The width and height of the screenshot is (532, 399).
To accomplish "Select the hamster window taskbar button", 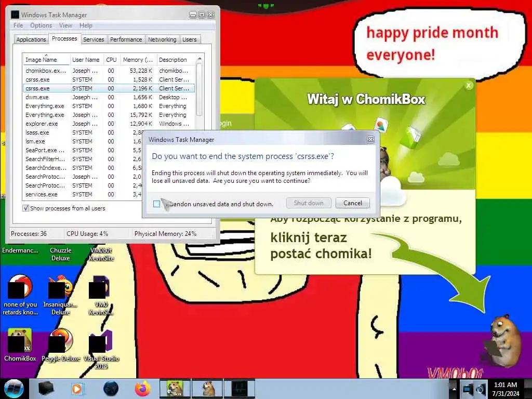I will pos(208,389).
